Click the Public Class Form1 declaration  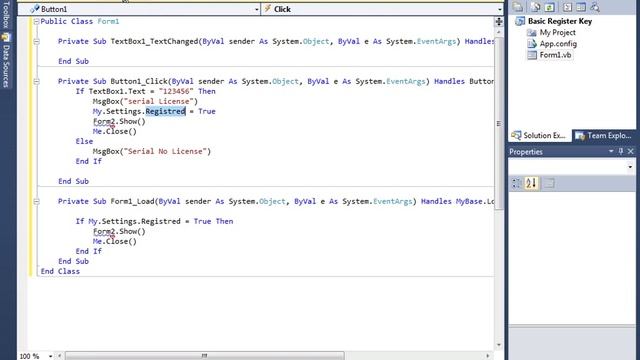[x=80, y=21]
